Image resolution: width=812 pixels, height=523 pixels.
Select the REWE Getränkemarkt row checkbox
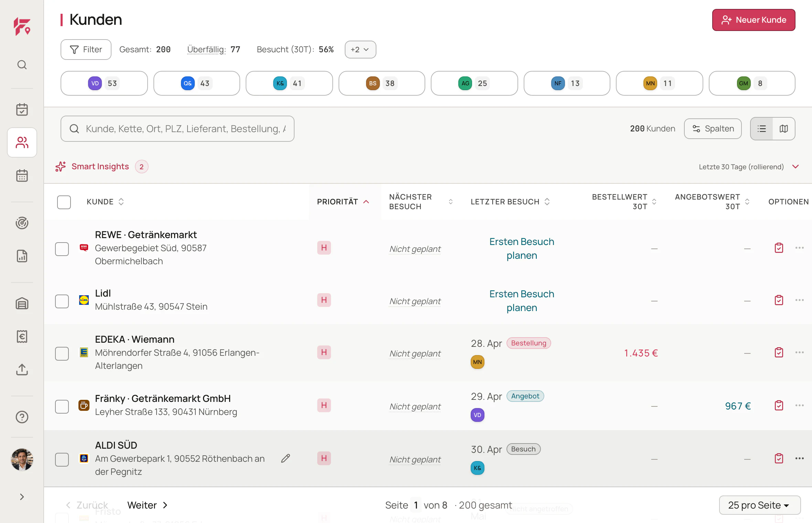[x=62, y=249]
